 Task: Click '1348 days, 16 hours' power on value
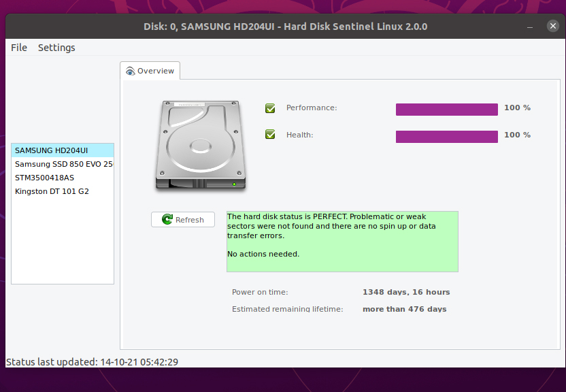coord(406,292)
